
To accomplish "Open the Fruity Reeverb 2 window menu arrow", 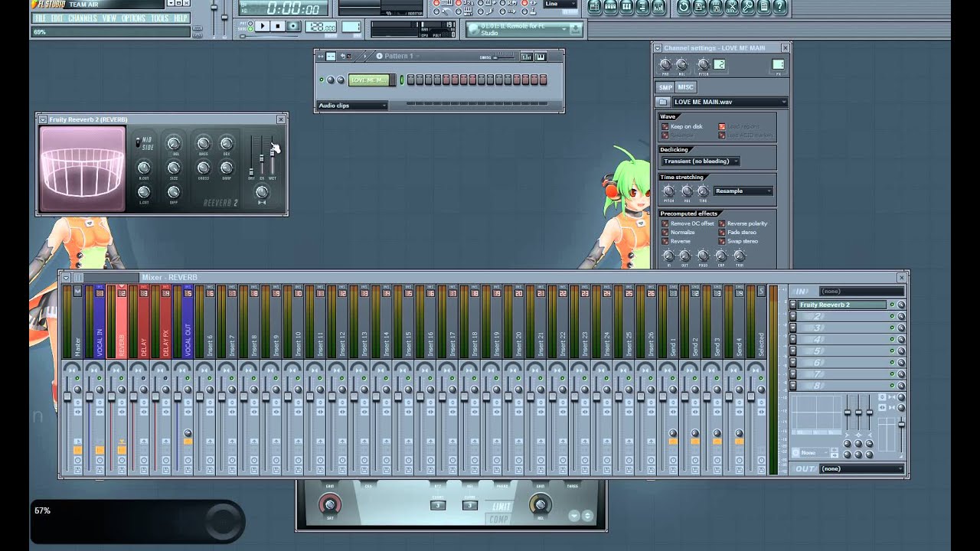I will [x=42, y=119].
